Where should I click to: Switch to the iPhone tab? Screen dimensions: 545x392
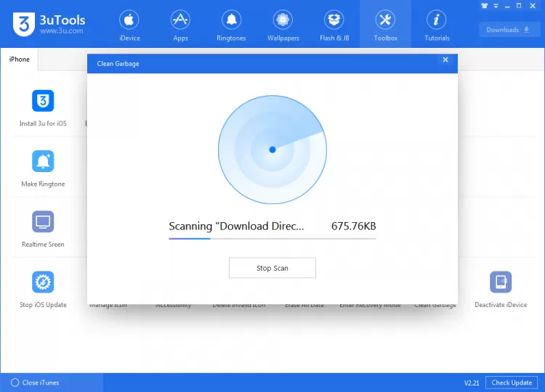click(19, 60)
